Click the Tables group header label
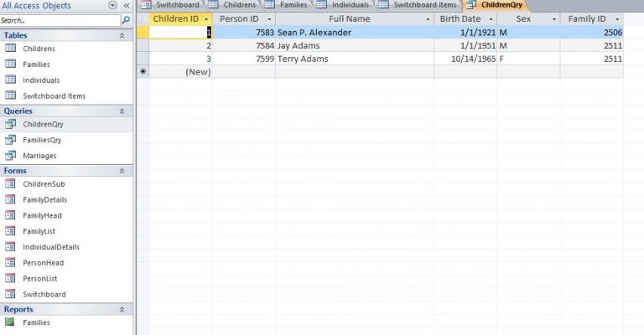 [15, 36]
